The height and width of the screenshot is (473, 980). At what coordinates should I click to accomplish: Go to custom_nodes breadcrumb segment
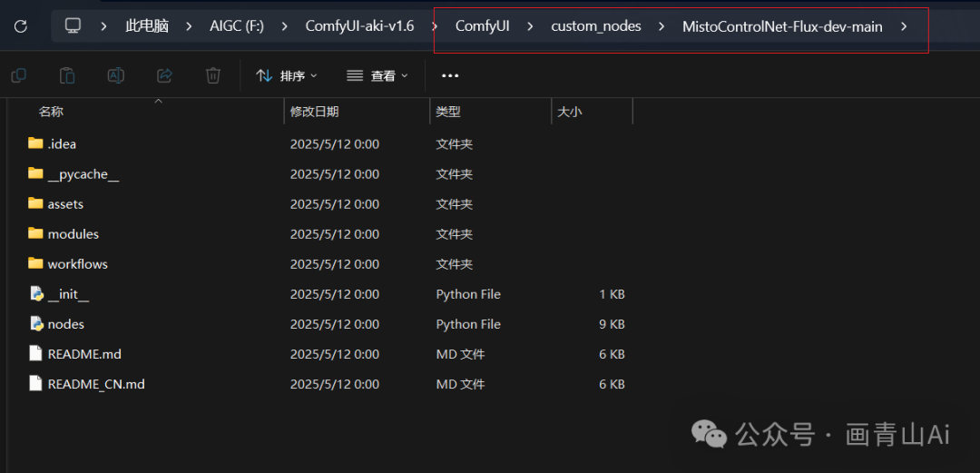tap(595, 26)
